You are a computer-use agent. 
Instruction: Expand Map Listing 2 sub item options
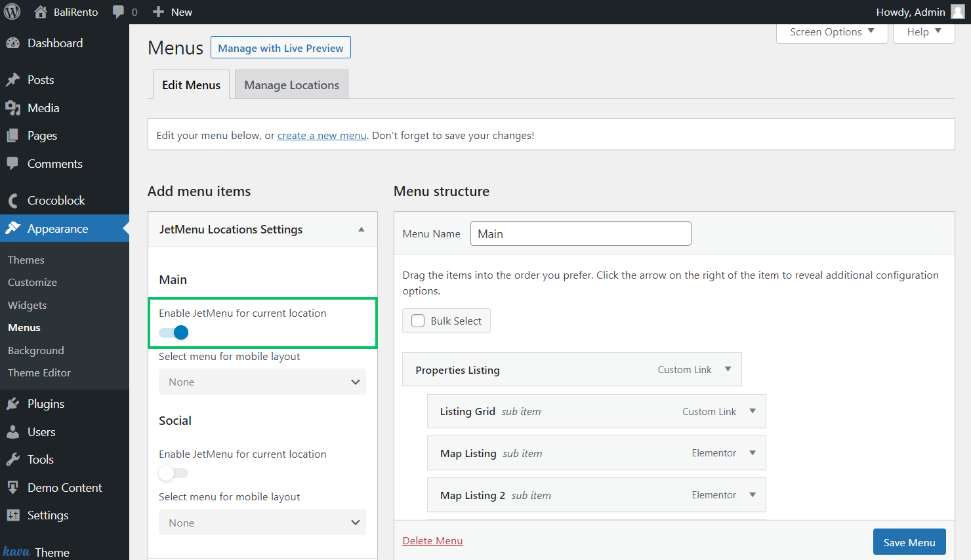click(753, 495)
